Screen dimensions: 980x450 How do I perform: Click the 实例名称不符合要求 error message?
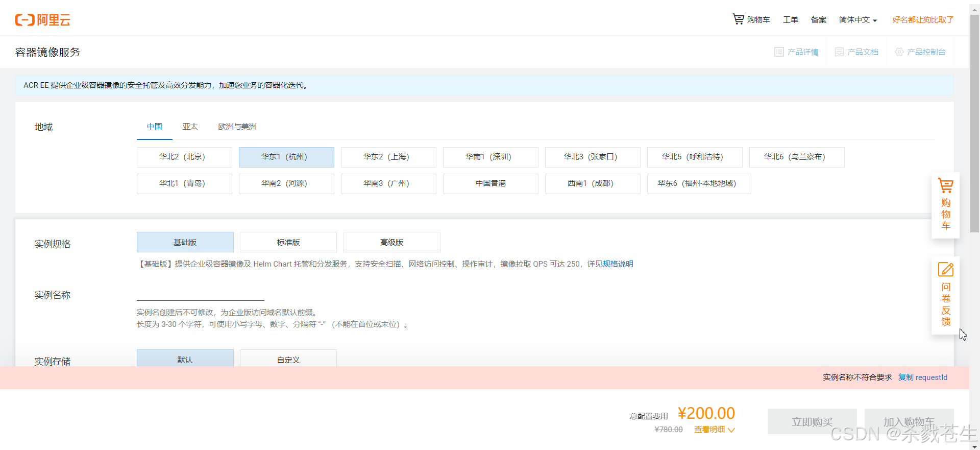857,377
